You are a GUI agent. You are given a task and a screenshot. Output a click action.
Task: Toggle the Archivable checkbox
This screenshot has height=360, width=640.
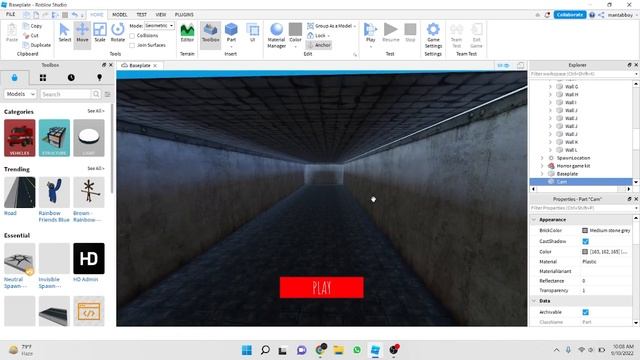click(x=585, y=312)
